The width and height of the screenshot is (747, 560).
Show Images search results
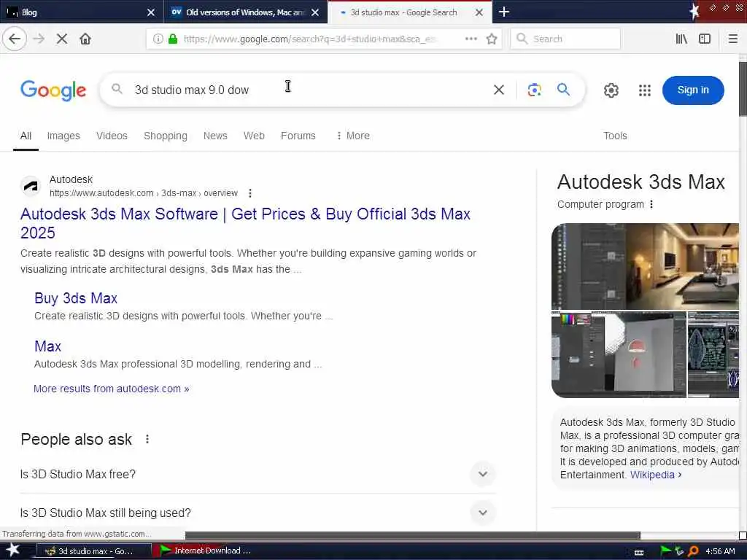pyautogui.click(x=63, y=136)
